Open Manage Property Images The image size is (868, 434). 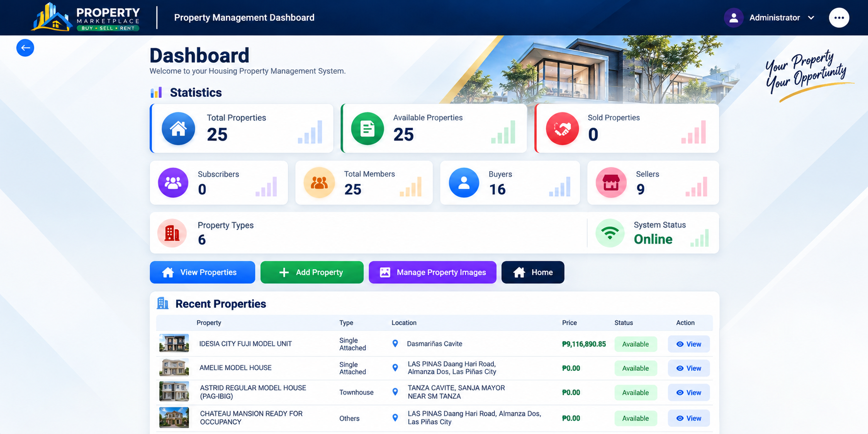tap(433, 272)
